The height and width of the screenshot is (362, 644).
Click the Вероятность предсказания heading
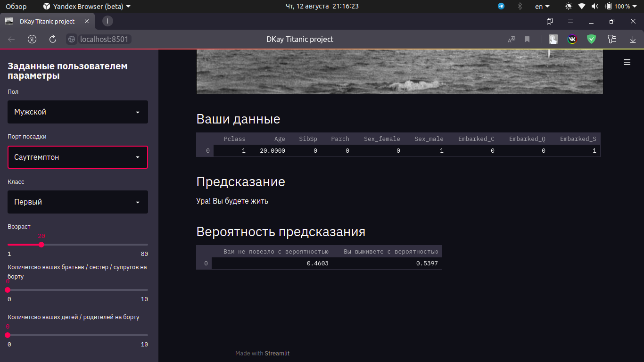click(281, 232)
